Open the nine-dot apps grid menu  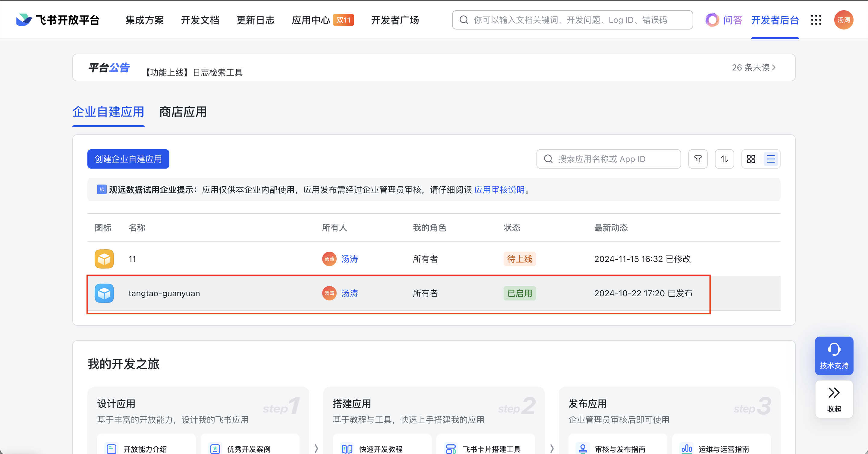coord(816,20)
